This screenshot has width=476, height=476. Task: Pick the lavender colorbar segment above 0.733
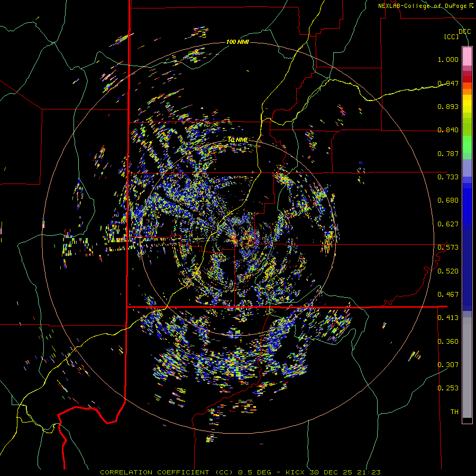click(467, 168)
